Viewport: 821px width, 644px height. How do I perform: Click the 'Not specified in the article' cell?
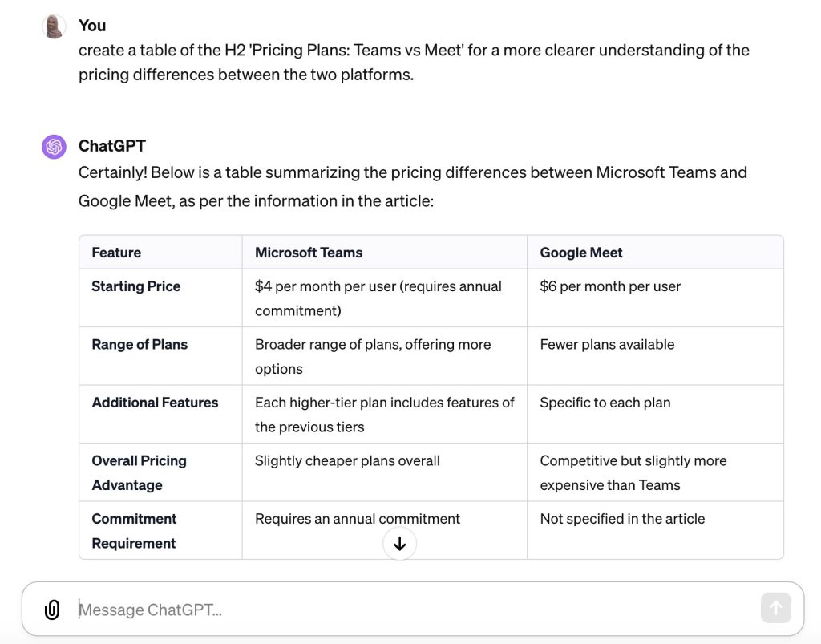point(622,519)
